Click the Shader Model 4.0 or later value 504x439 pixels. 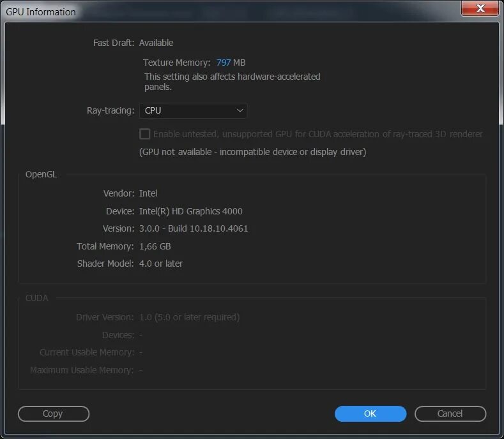point(161,264)
